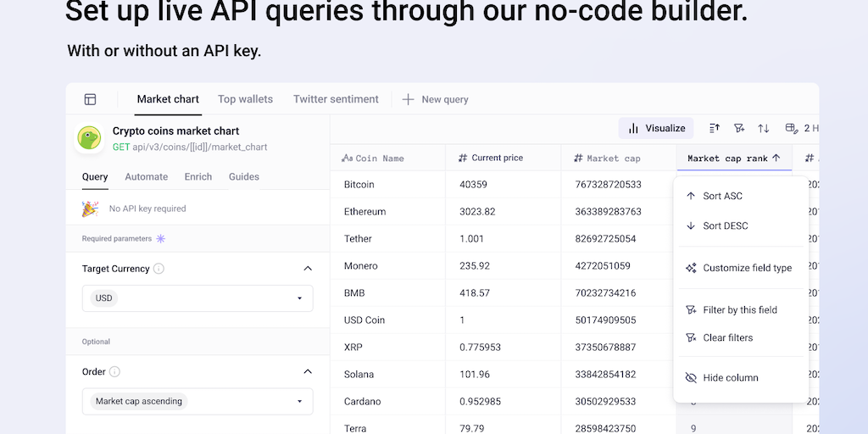Click the add filter funnel toolbar icon
868x434 pixels.
click(739, 128)
